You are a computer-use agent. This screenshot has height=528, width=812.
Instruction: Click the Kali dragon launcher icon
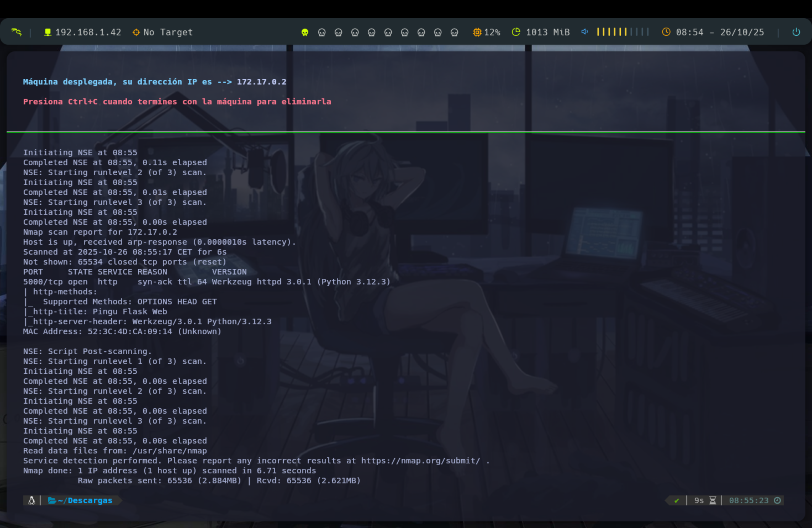click(x=16, y=32)
